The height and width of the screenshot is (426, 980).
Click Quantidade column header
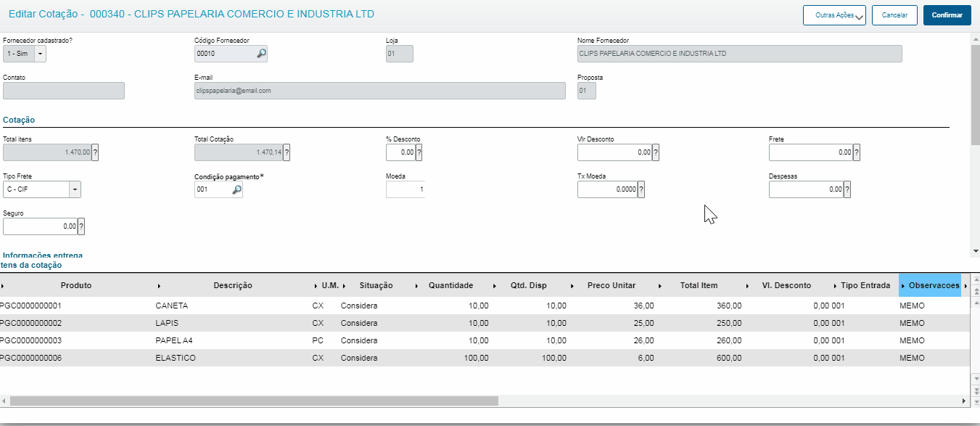pyautogui.click(x=450, y=285)
